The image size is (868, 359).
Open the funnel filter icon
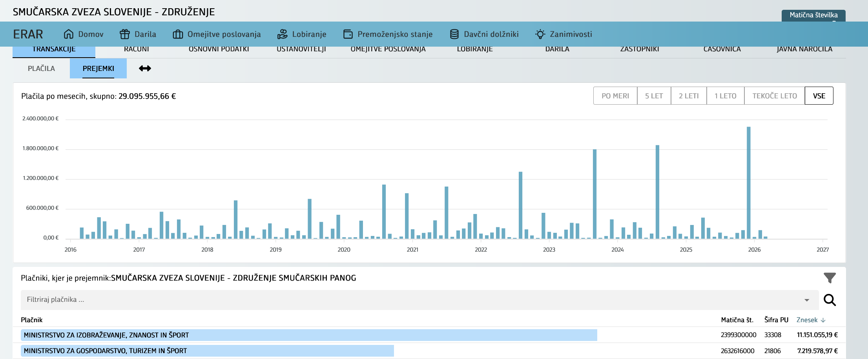830,278
